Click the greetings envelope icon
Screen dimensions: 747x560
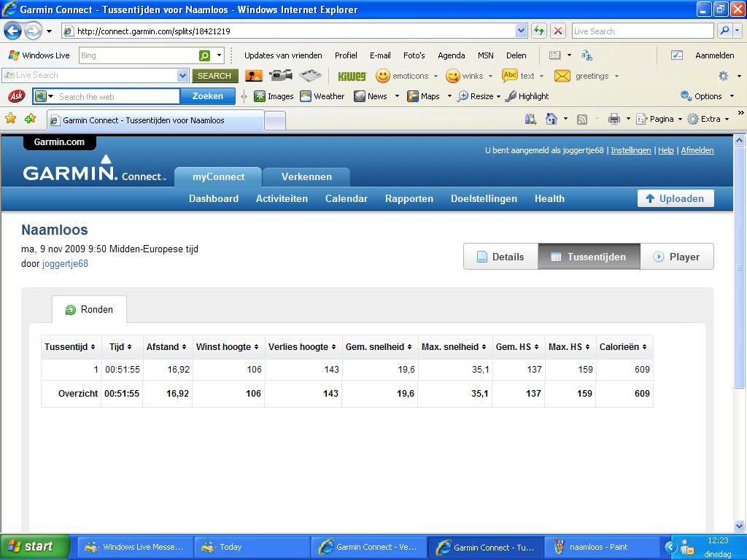tap(562, 76)
